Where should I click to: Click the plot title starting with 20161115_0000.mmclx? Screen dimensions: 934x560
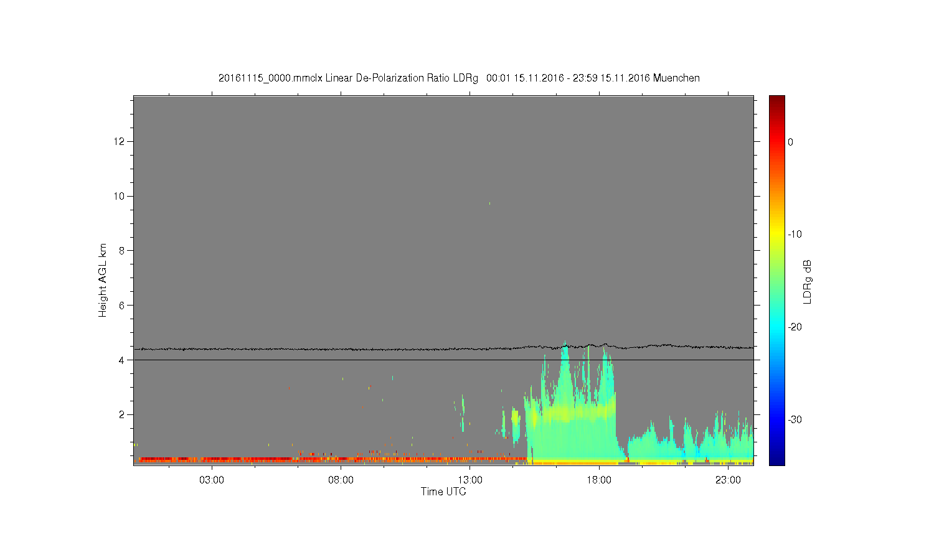point(459,78)
